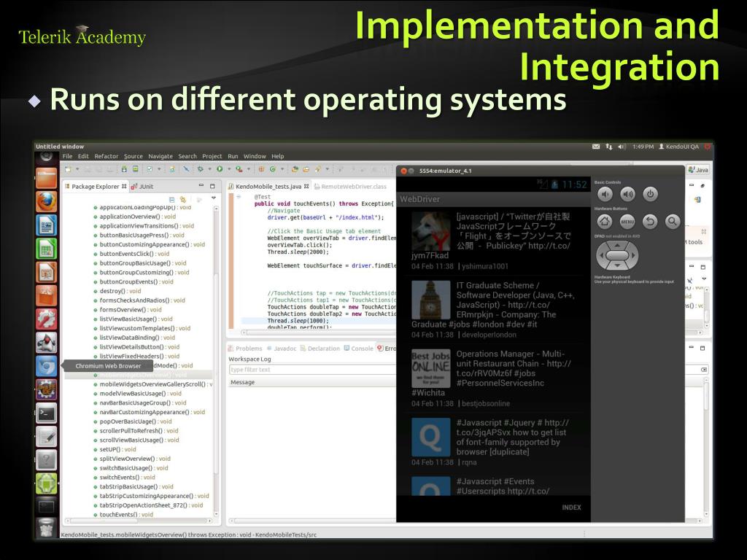Toggle Link with Editor in Package Explorer
This screenshot has width=747, height=560.
tap(183, 200)
